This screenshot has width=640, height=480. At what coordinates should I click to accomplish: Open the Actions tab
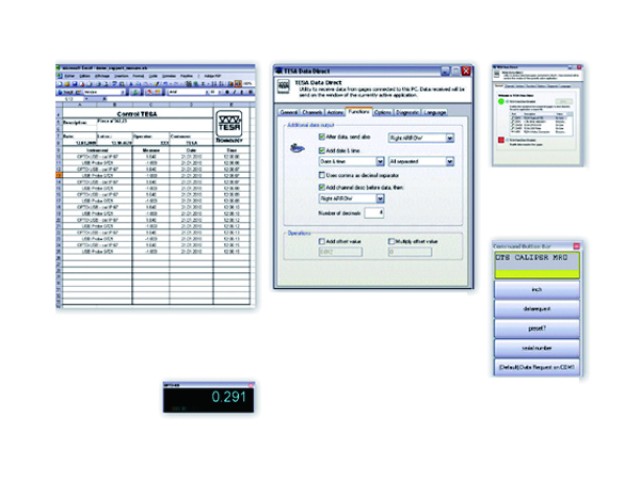click(335, 112)
